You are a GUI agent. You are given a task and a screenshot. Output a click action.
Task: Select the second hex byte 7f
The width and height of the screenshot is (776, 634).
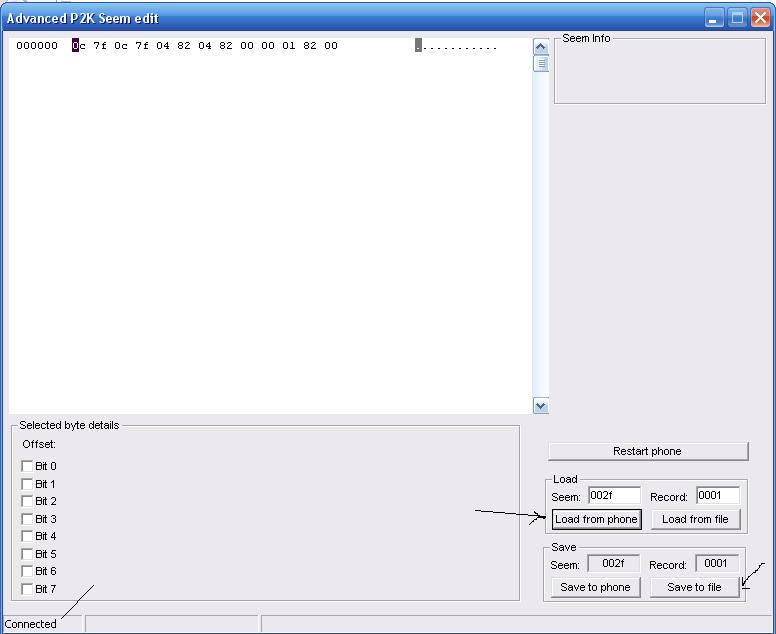pyautogui.click(x=100, y=46)
